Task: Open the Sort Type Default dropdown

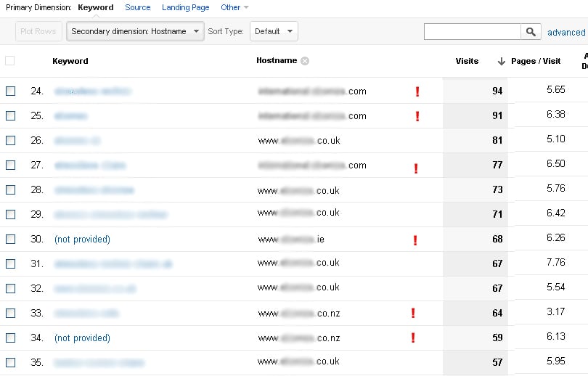Action: click(274, 31)
